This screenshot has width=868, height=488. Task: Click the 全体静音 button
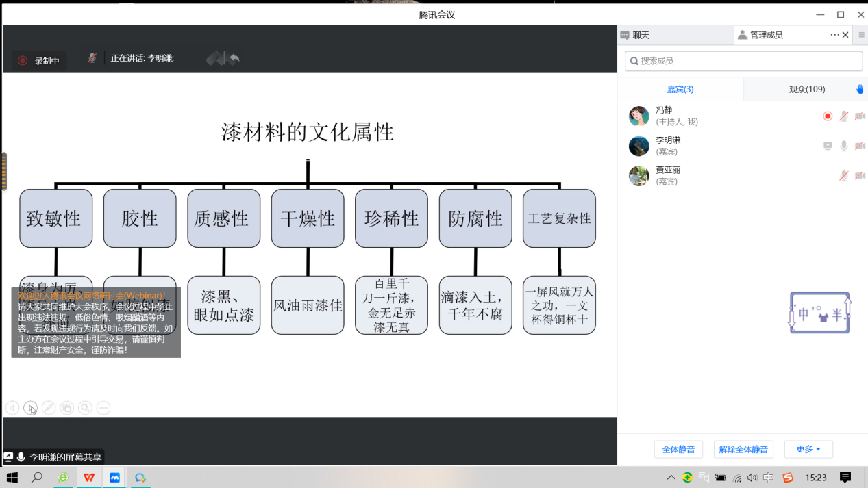(678, 449)
